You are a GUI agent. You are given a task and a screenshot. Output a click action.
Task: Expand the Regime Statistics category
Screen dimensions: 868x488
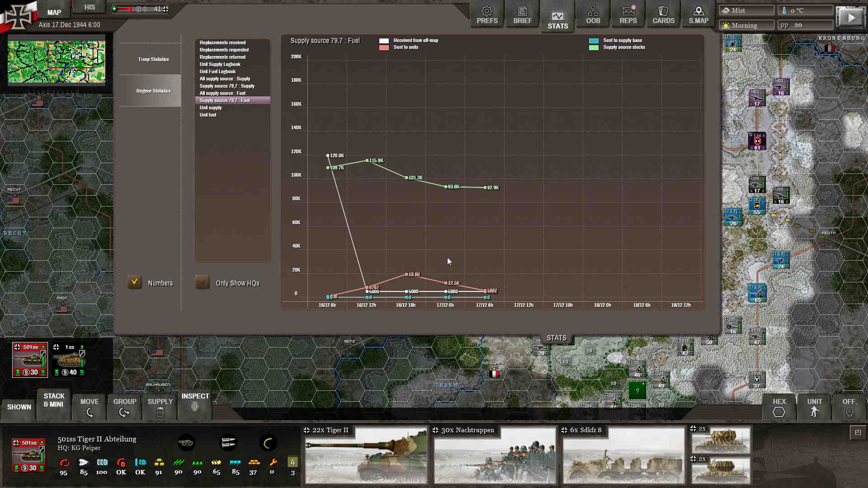click(153, 91)
